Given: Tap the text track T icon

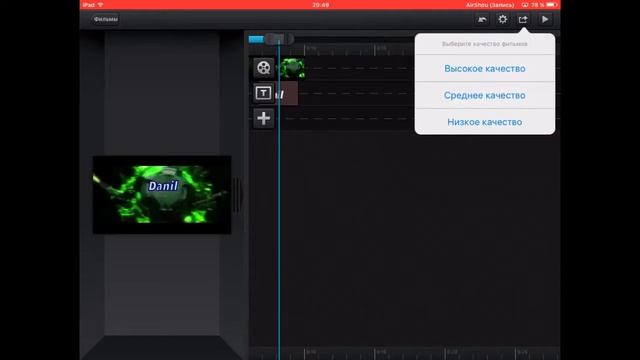Looking at the screenshot, I should click(264, 93).
